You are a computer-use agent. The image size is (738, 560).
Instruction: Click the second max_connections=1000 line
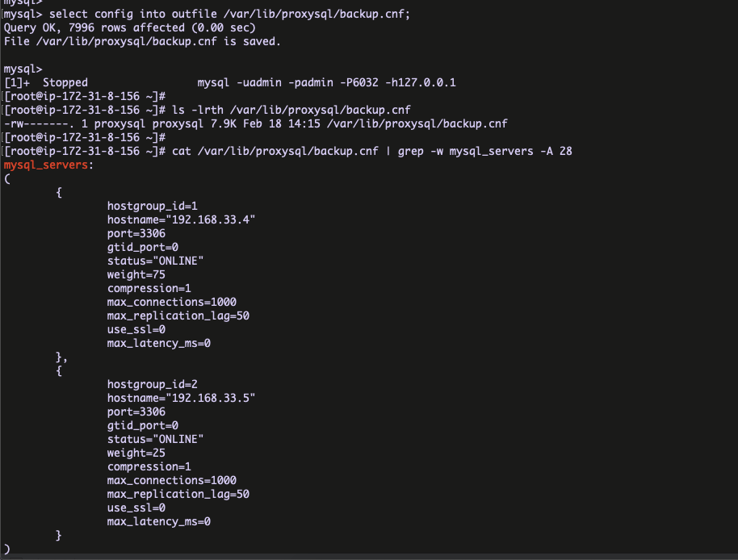(171, 480)
